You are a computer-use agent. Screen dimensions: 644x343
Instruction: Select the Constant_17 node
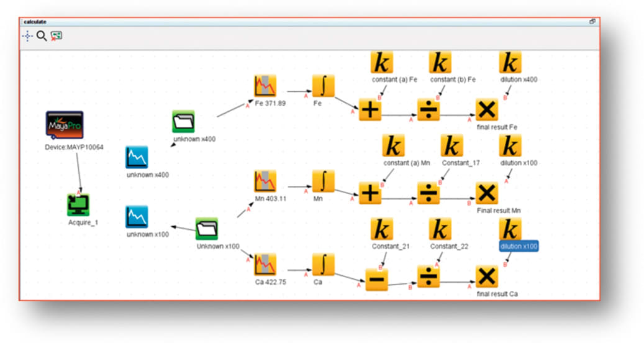pos(451,145)
